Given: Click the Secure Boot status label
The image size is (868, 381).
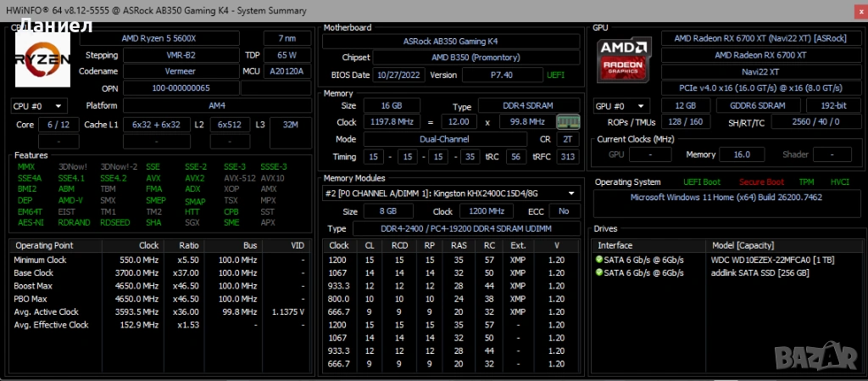Looking at the screenshot, I should (x=761, y=182).
